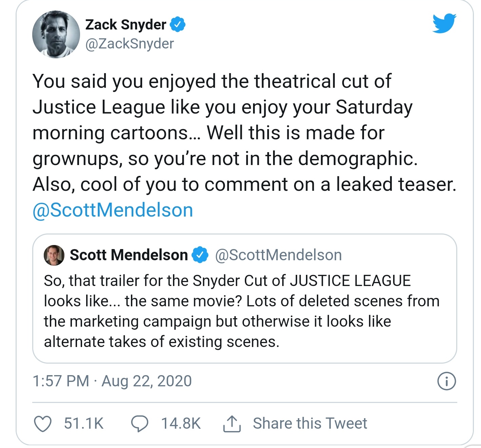Open the @ZackSnyder handle under the name
Screen dimensions: 481x448
pos(130,44)
